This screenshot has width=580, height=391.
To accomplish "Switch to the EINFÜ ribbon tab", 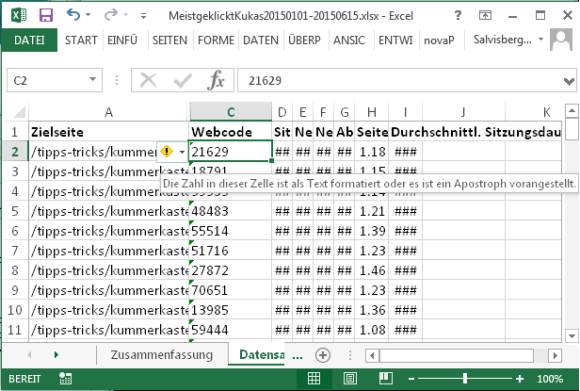I will click(122, 40).
